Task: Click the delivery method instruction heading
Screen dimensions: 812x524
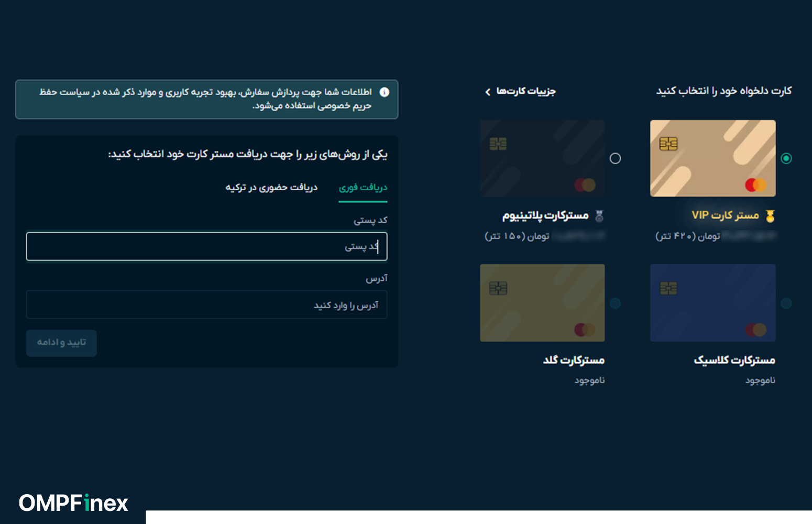Action: pyautogui.click(x=248, y=154)
